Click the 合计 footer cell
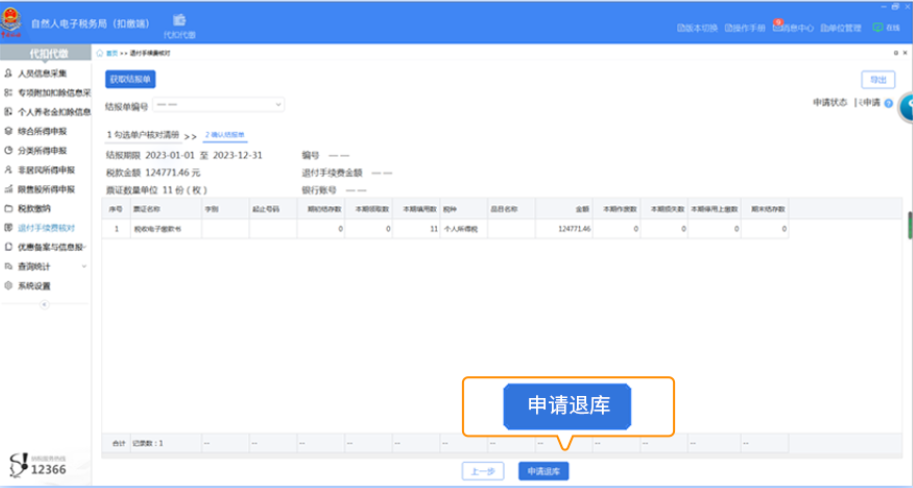Image resolution: width=913 pixels, height=488 pixels. click(118, 443)
